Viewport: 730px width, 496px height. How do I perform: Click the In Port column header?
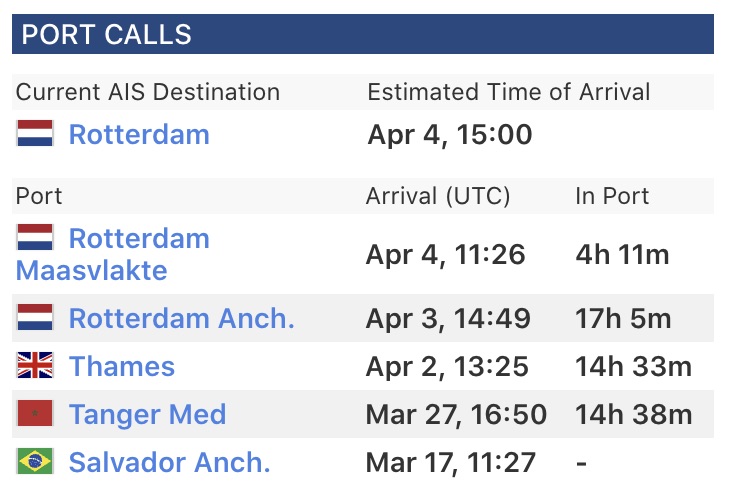point(612,196)
